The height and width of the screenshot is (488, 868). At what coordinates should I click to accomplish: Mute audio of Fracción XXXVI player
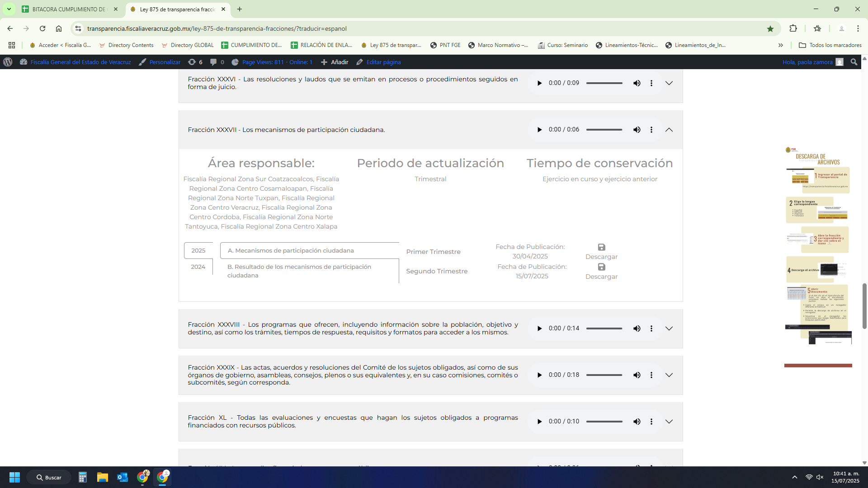[x=637, y=83]
